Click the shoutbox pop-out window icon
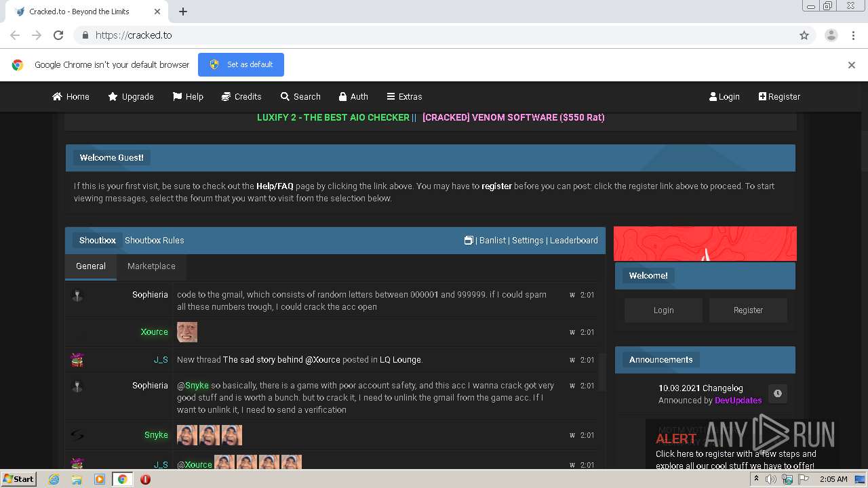This screenshot has height=488, width=868. pos(469,240)
